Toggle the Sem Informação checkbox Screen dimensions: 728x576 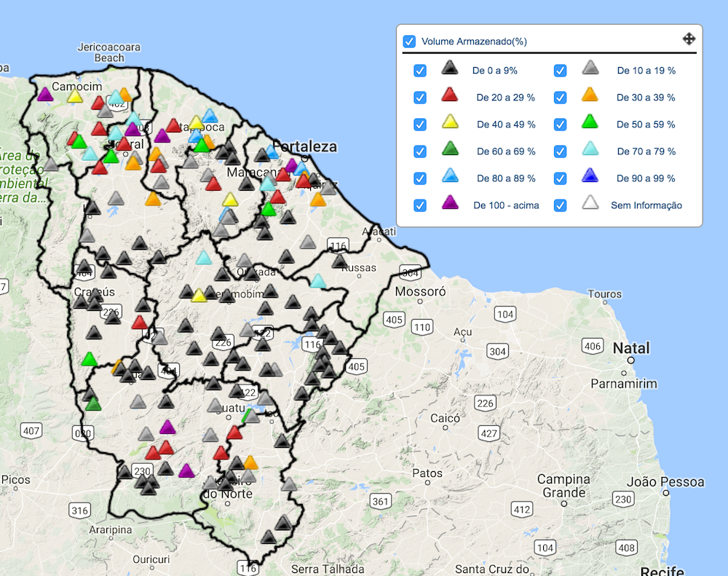560,205
